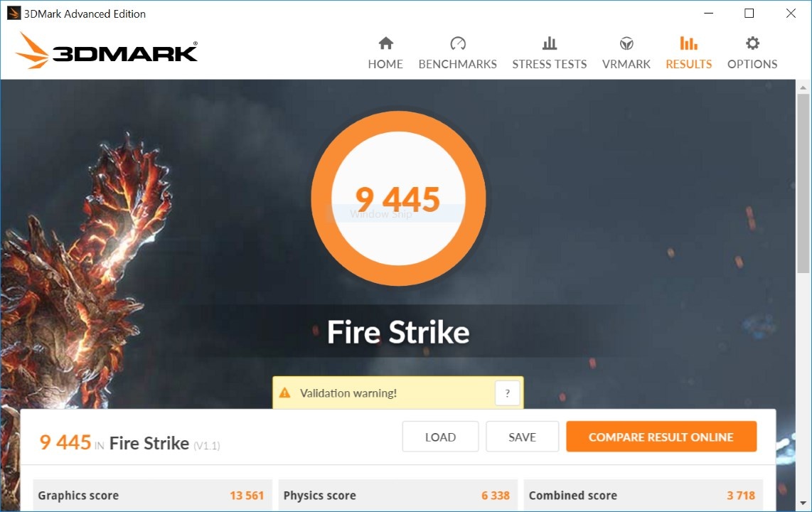Click the Results bars icon
Viewport: 812px width, 512px height.
(x=689, y=43)
